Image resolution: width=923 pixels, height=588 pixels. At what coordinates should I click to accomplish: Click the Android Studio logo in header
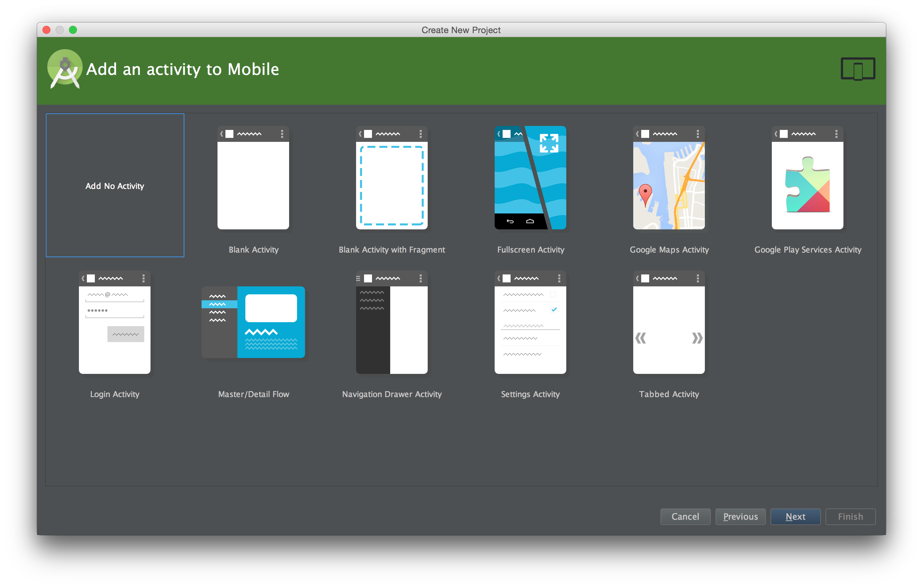pyautogui.click(x=65, y=69)
